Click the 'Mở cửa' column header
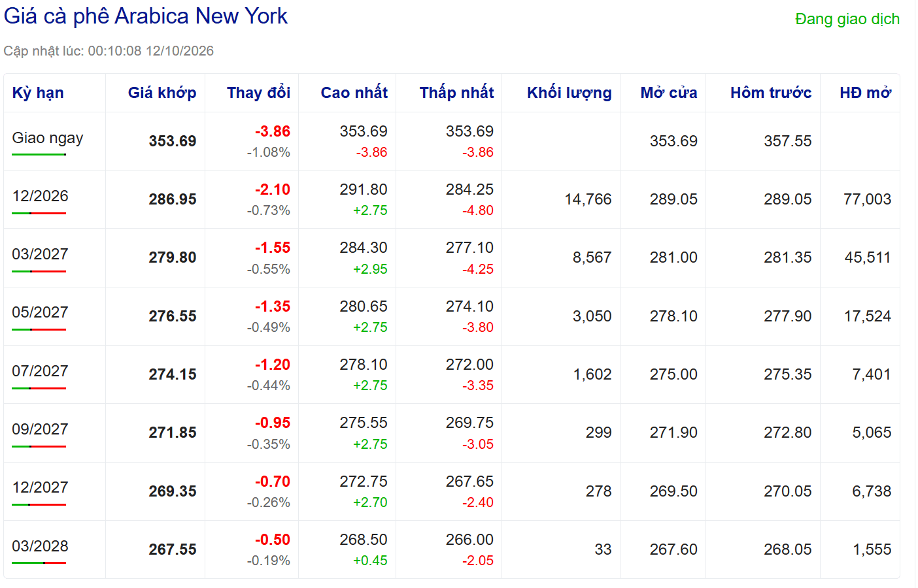Viewport: 918px width, 588px height. point(669,93)
